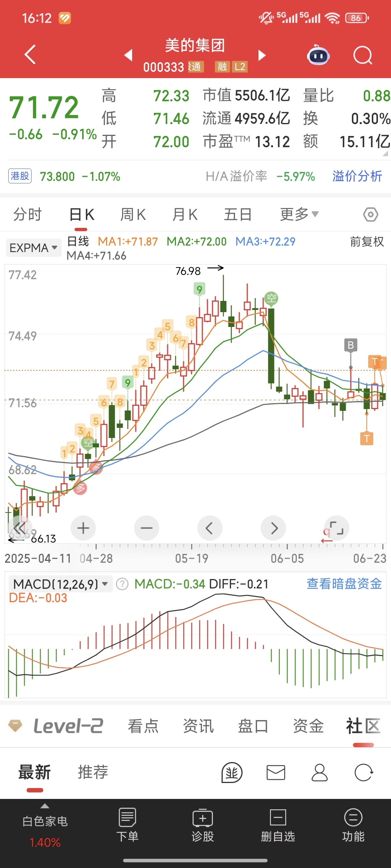Tap 港股 Hong Kong stock badge
Screen dimensions: 391x868
coord(20,176)
